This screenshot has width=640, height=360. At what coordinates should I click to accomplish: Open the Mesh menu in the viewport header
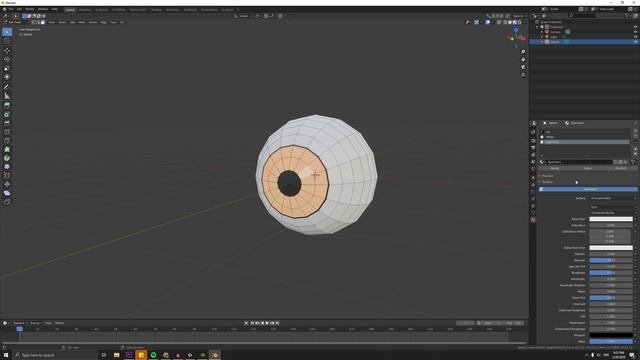coord(82,22)
